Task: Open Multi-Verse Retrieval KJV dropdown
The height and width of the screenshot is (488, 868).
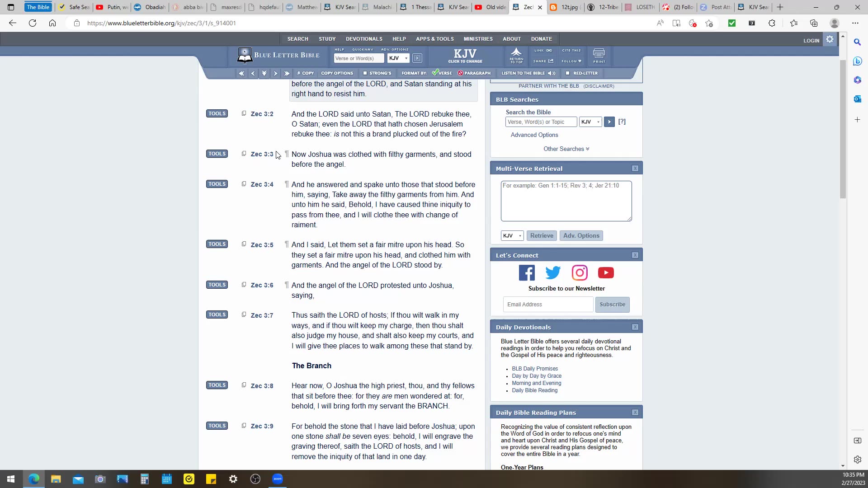Action: [512, 236]
